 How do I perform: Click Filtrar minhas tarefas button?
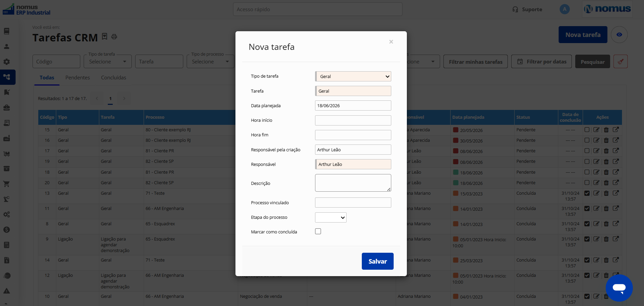point(476,62)
